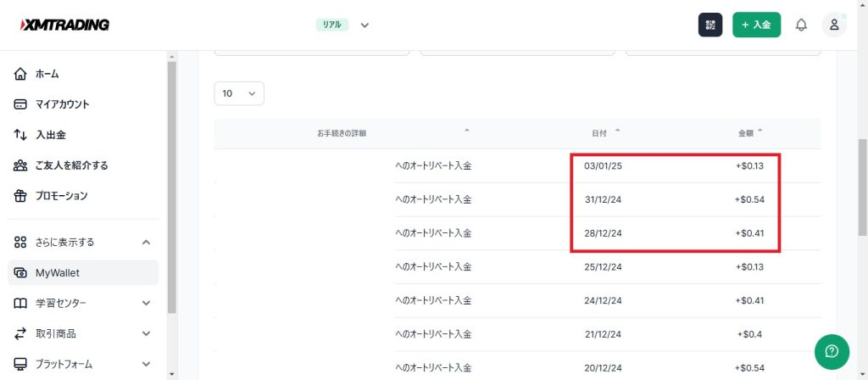Expand the 学習センター submenu

[x=146, y=303]
